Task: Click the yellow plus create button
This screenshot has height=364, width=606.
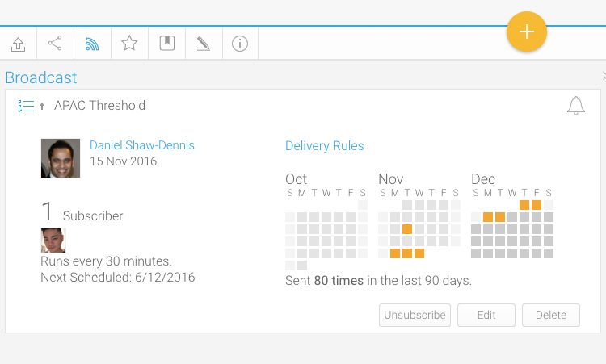Action: coord(526,31)
